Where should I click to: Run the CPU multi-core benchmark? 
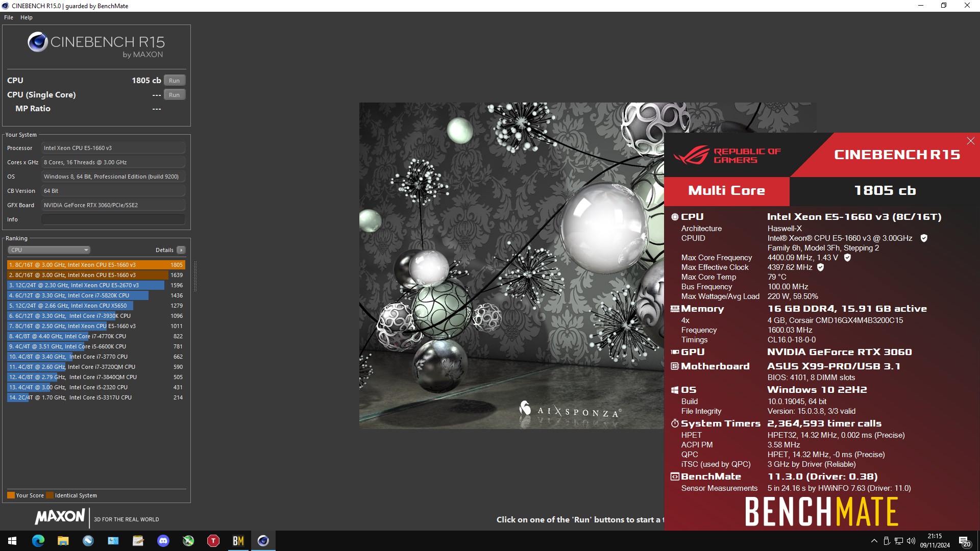pyautogui.click(x=174, y=81)
